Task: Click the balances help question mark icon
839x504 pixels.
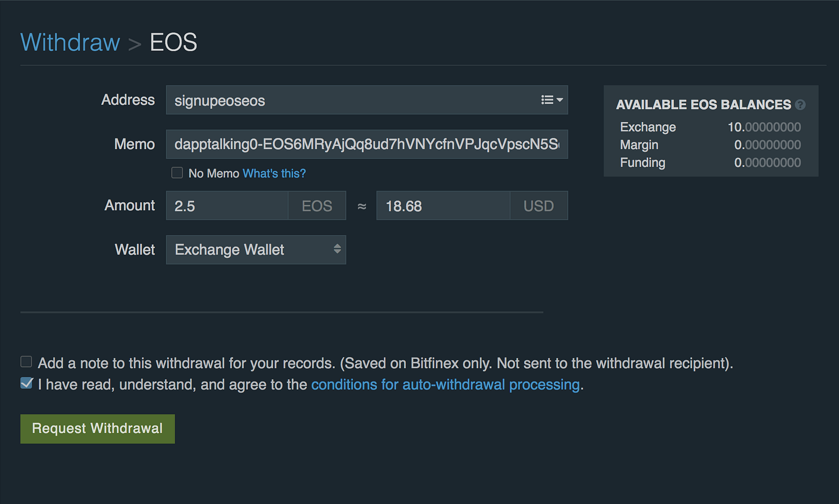Action: coord(800,105)
